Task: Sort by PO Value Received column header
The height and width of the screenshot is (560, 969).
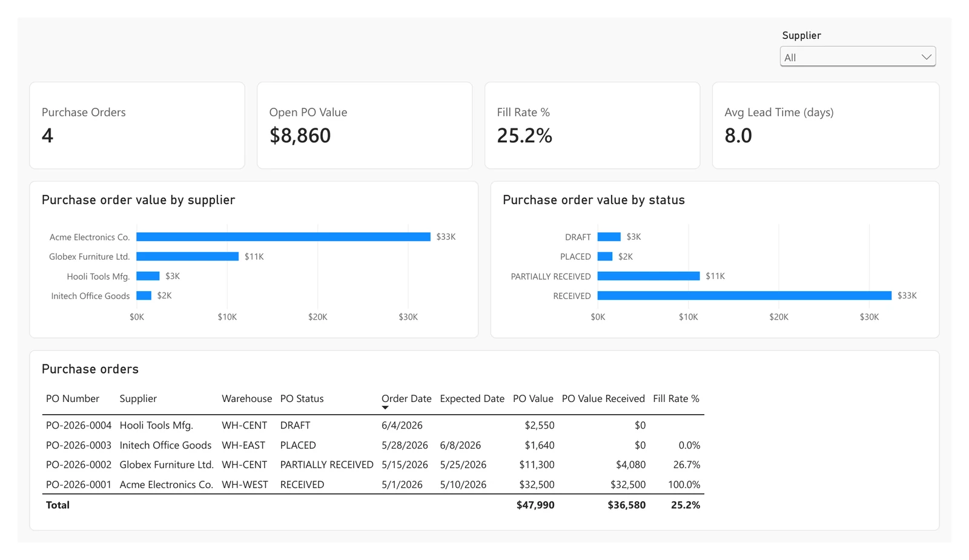Action: pos(603,398)
